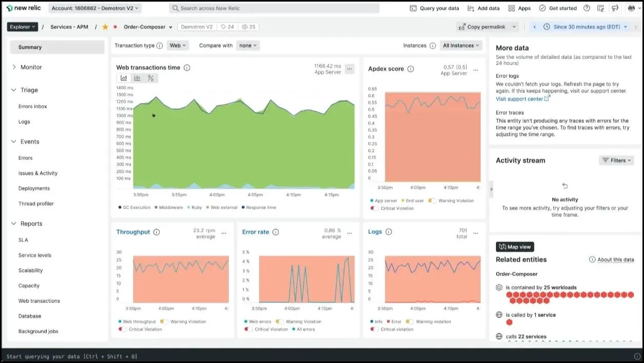This screenshot has width=644, height=363.
Task: Open info icon beside Logs title
Action: pyautogui.click(x=389, y=232)
